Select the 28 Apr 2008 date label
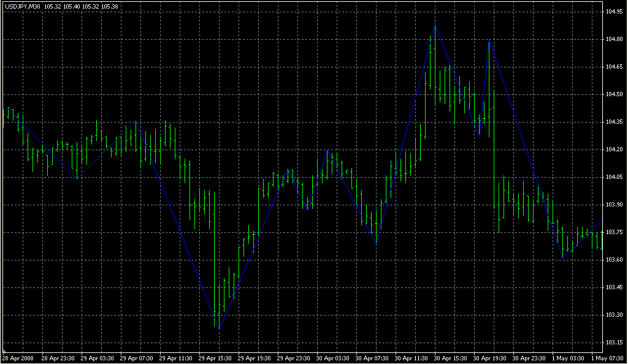The width and height of the screenshot is (628, 364). tap(17, 358)
